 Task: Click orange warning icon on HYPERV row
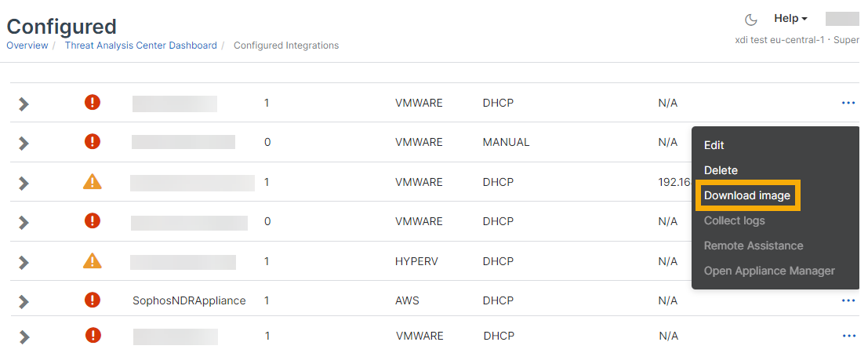(x=93, y=260)
